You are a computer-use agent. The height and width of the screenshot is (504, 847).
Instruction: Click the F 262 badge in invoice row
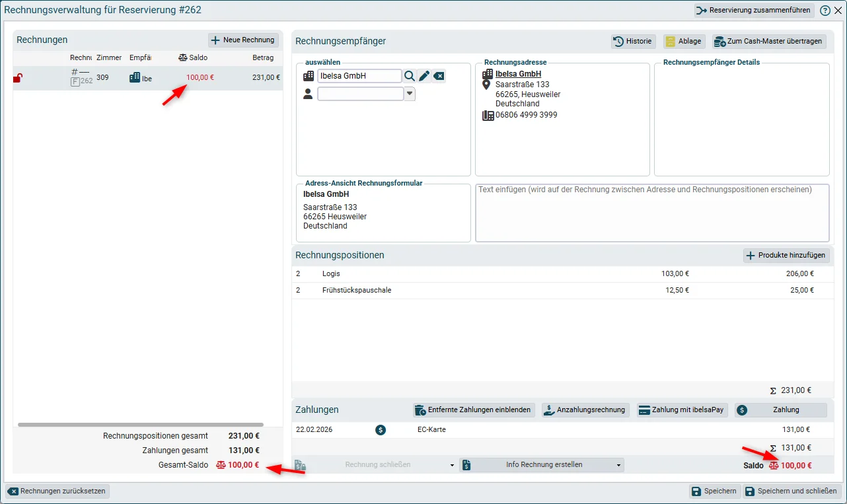coord(82,81)
